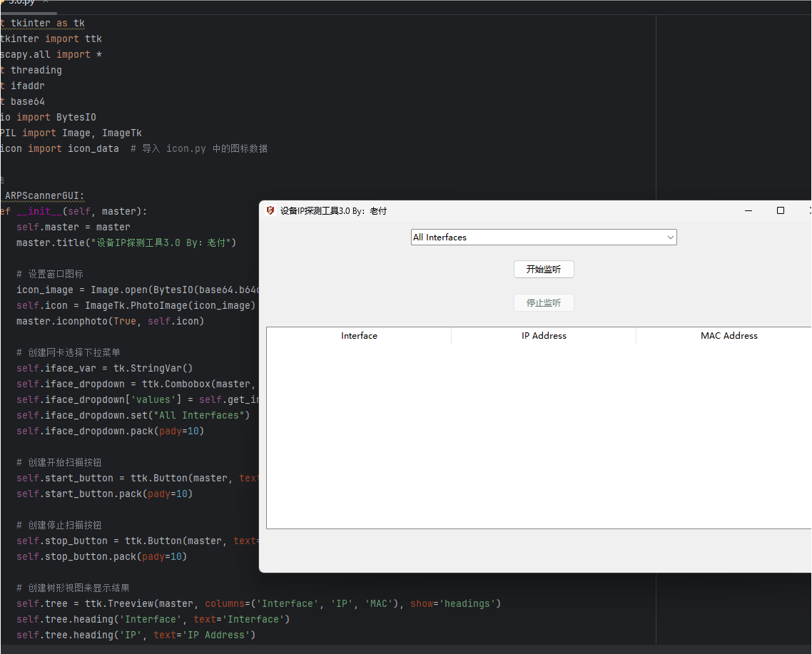Click the comment '# 设置窗口图标'

(50, 274)
